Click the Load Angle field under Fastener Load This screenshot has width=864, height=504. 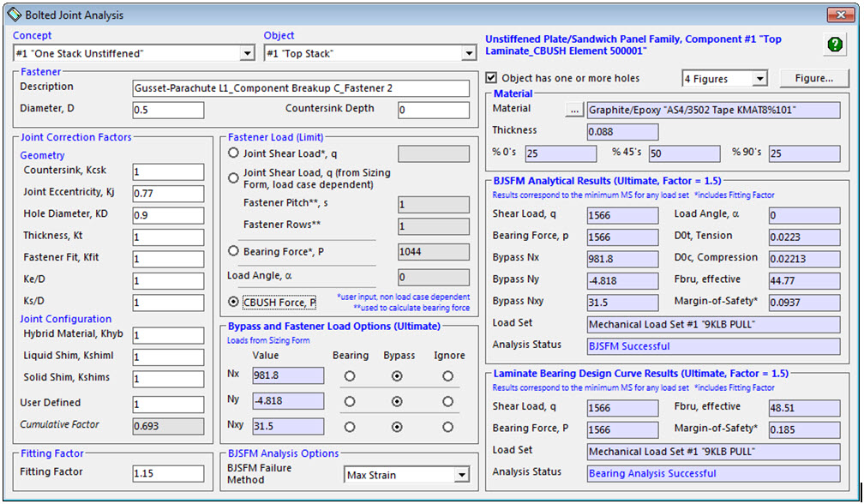pyautogui.click(x=434, y=277)
